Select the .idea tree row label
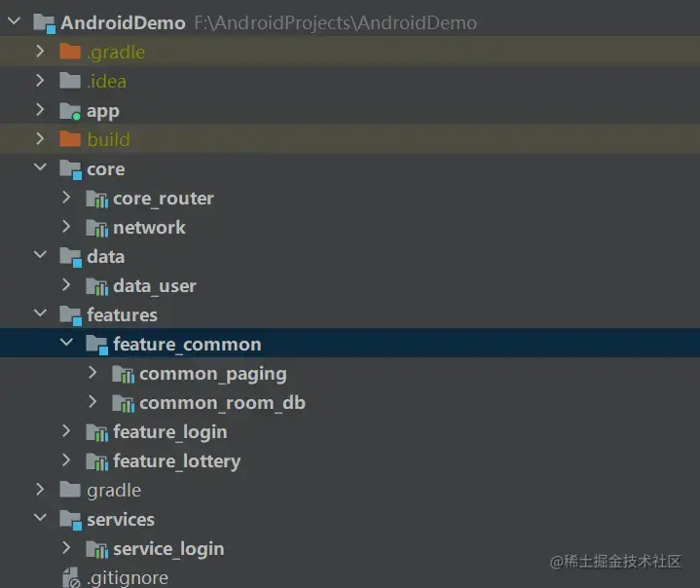Viewport: 700px width, 588px height. coord(107,81)
